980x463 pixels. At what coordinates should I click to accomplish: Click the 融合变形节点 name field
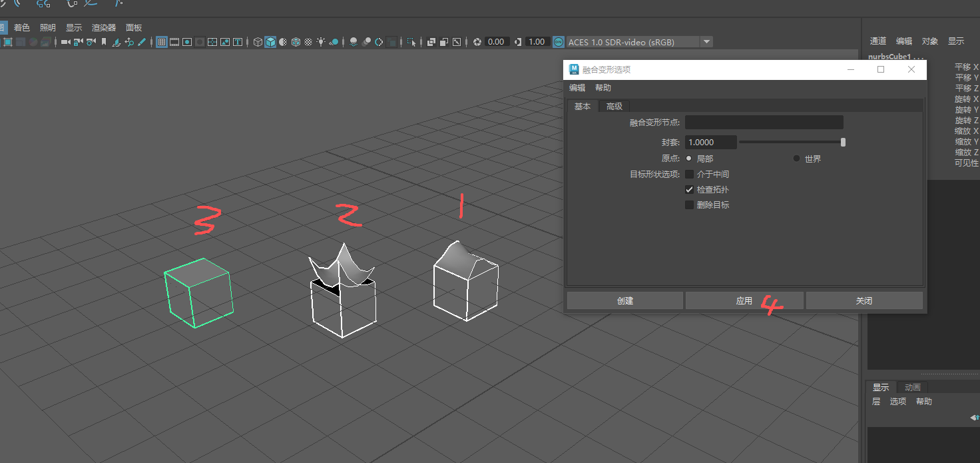coord(764,122)
